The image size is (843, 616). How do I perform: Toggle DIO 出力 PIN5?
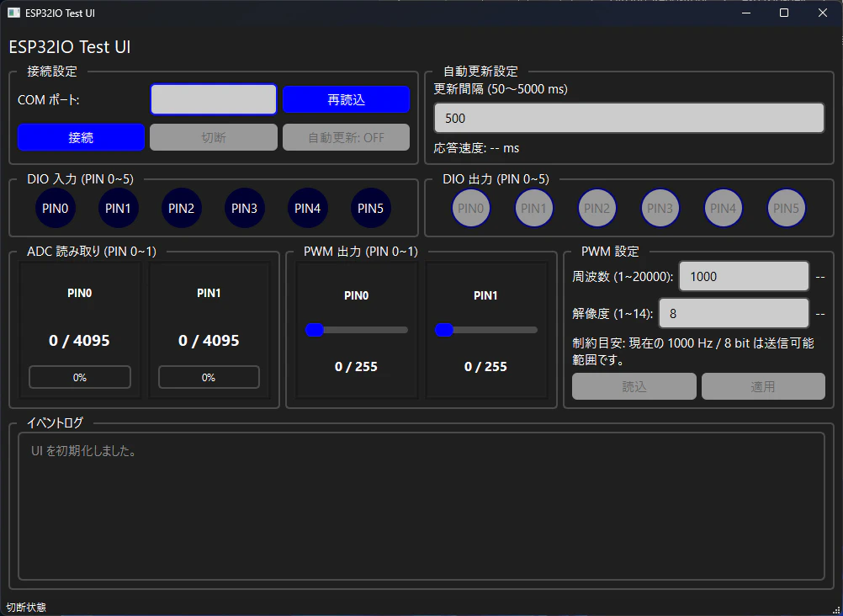pyautogui.click(x=786, y=208)
